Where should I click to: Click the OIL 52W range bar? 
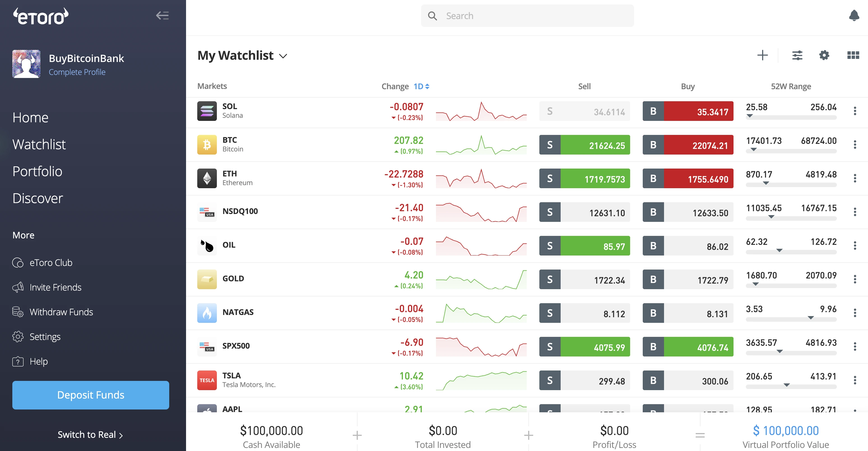[x=791, y=251]
